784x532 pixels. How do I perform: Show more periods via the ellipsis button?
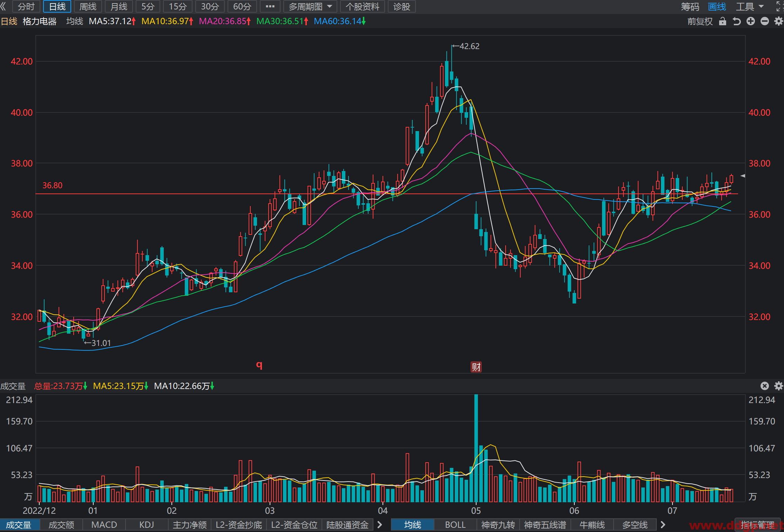point(270,7)
